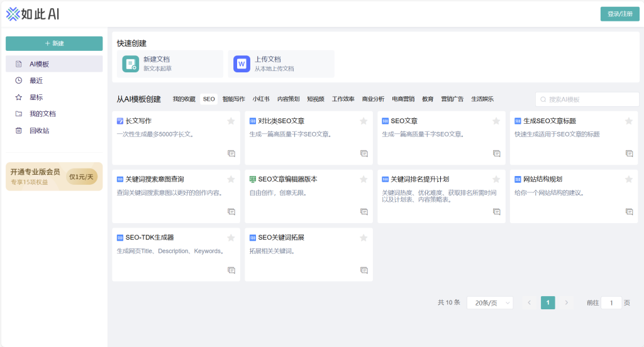Switch to 小红书 tab
The height and width of the screenshot is (347, 644).
(261, 99)
